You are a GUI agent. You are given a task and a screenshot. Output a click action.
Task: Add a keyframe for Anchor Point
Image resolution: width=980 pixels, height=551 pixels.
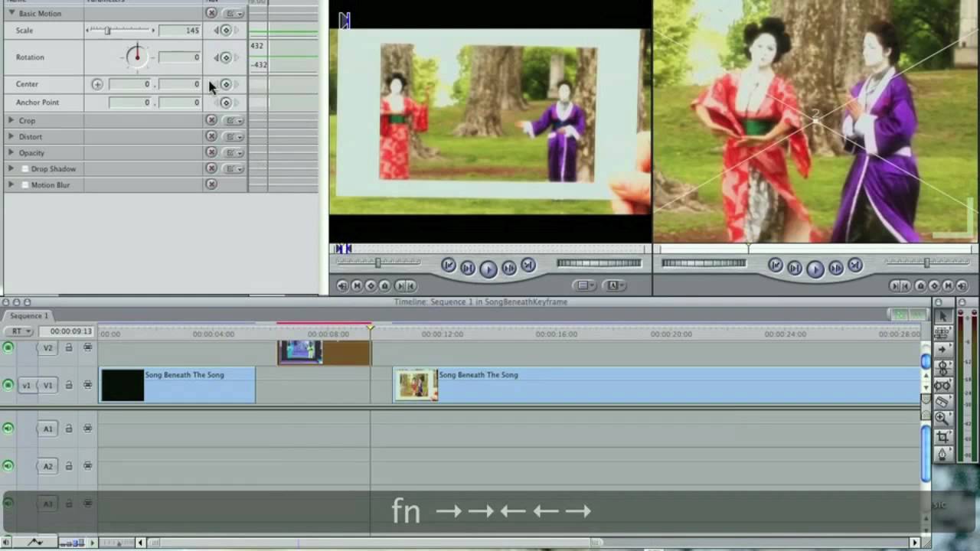click(226, 103)
